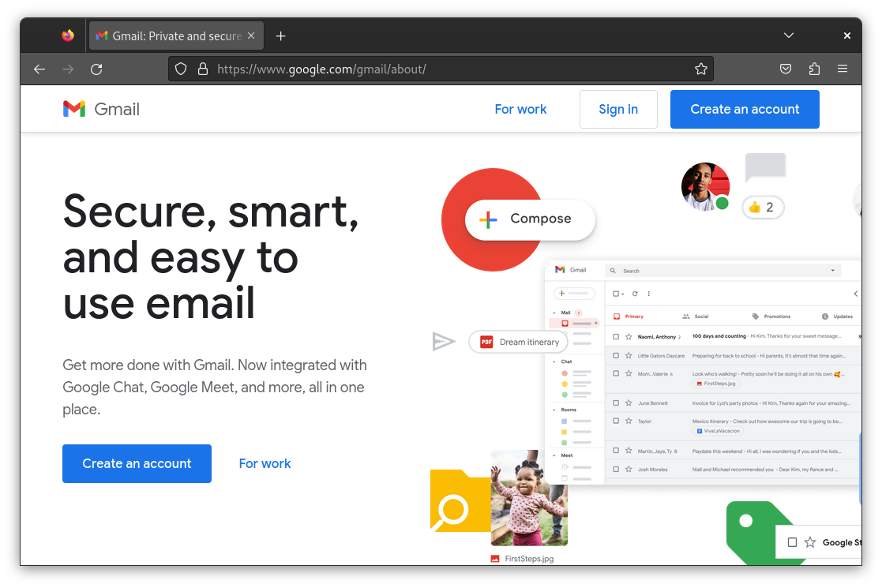The height and width of the screenshot is (588, 882).
Task: Tick the checkbox beside June Bennett's email
Action: point(616,403)
